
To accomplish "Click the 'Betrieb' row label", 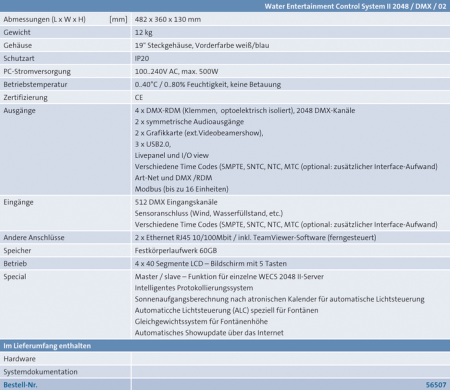I will pyautogui.click(x=15, y=264).
